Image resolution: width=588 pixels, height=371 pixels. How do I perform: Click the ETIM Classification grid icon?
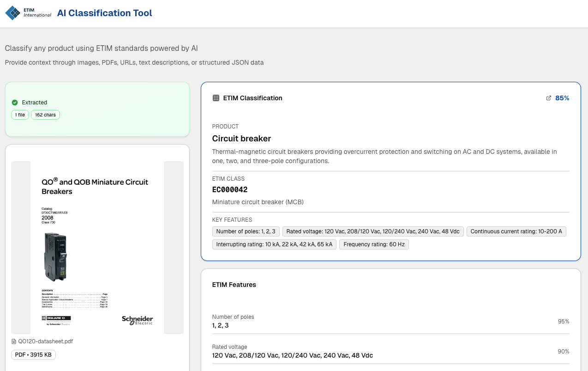pos(216,98)
